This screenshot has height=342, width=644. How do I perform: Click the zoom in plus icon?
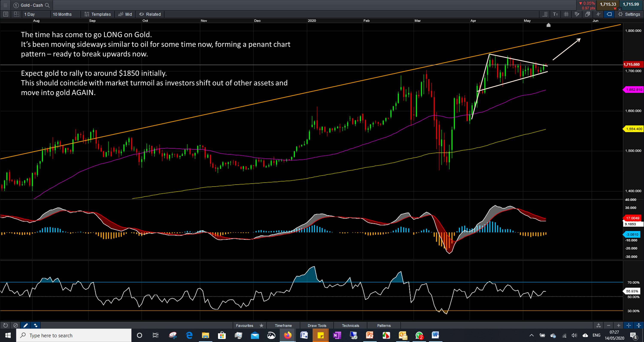[x=618, y=325]
